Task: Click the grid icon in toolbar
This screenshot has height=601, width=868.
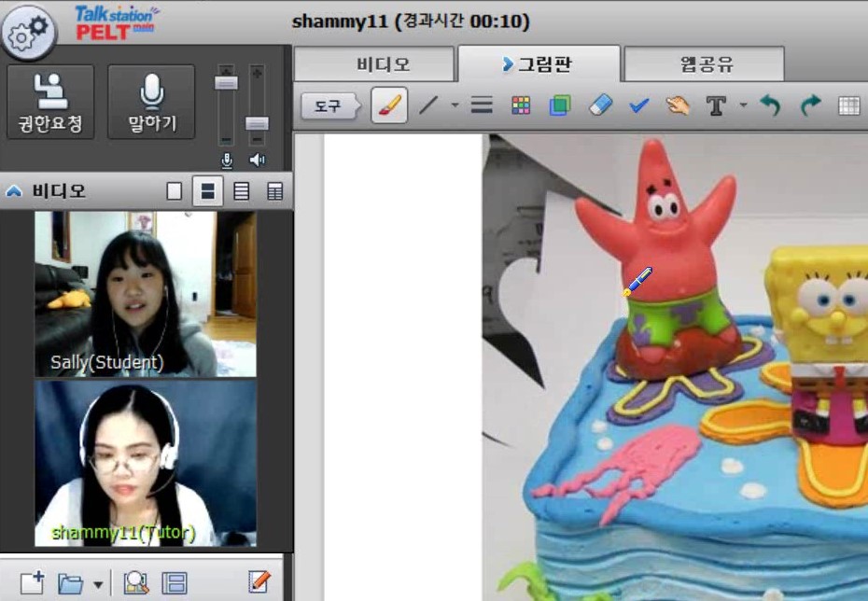Action: pyautogui.click(x=848, y=105)
